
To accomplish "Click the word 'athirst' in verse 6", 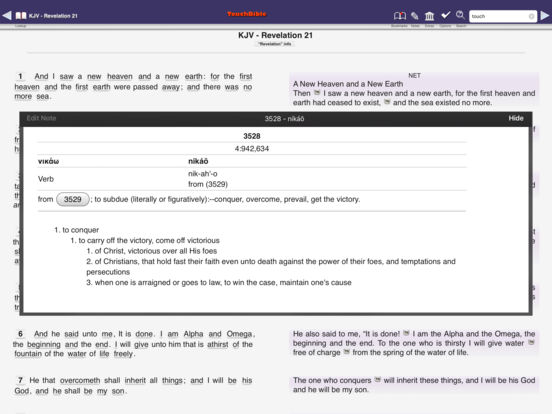I will pyautogui.click(x=218, y=344).
